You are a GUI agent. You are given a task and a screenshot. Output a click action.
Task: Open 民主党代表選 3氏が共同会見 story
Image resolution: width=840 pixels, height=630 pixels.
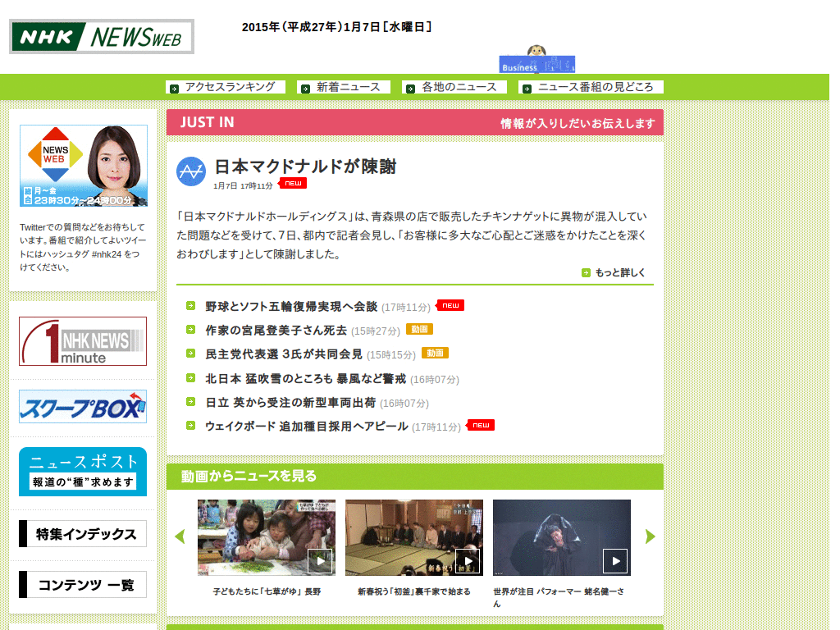pos(284,354)
